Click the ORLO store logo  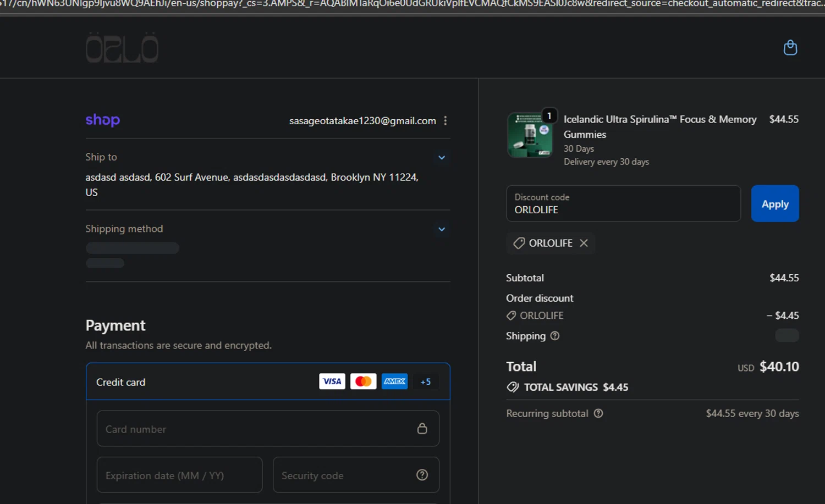pyautogui.click(x=122, y=47)
